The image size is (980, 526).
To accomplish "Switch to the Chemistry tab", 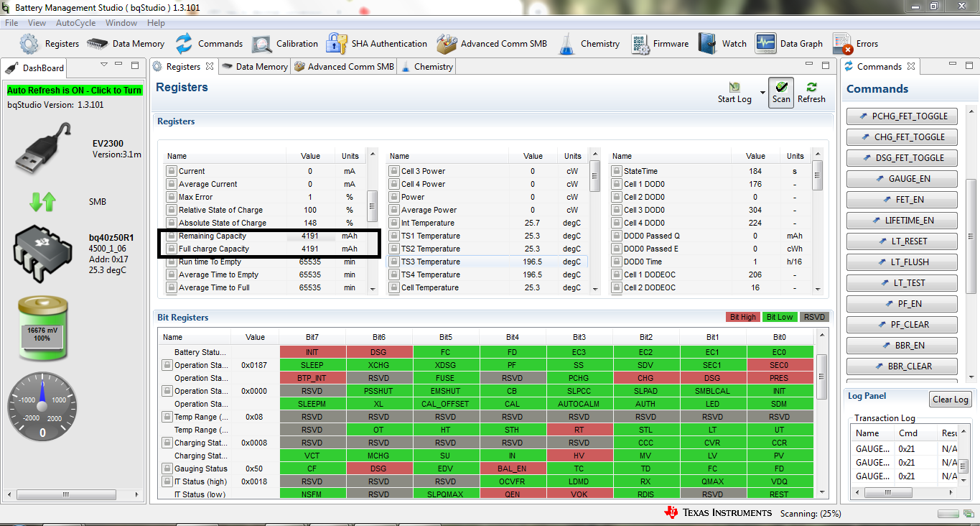I will tap(426, 67).
